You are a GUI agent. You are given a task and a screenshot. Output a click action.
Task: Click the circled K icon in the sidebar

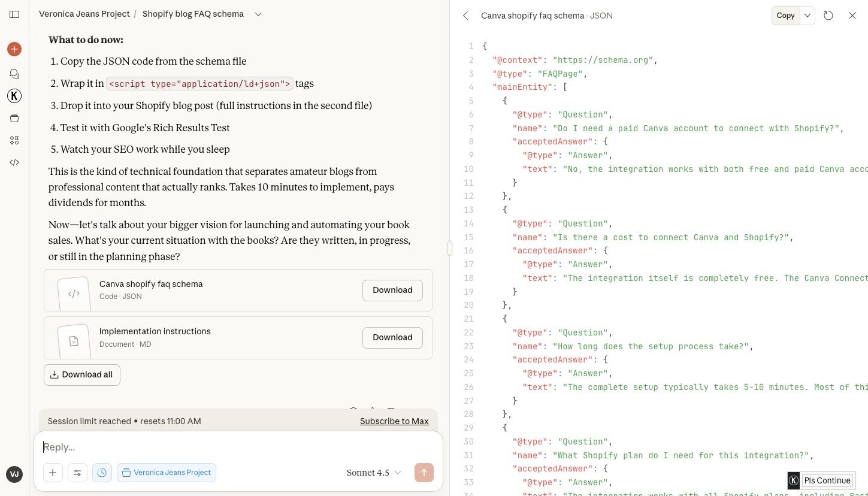point(14,95)
